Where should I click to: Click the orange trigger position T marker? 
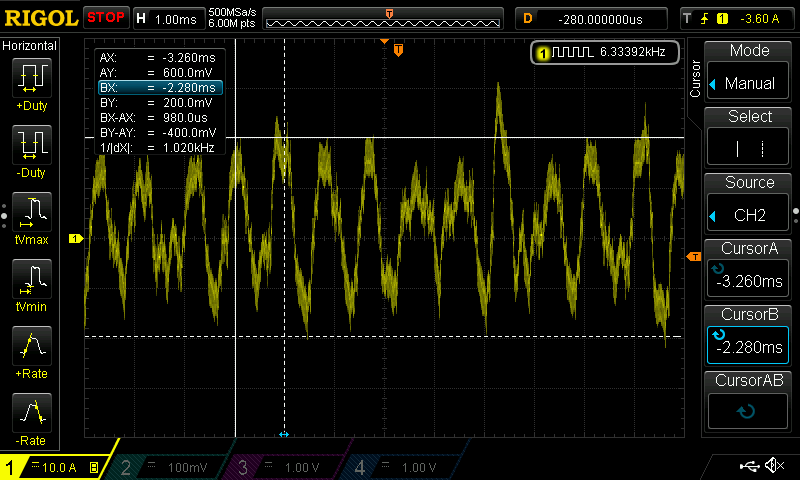coord(398,50)
